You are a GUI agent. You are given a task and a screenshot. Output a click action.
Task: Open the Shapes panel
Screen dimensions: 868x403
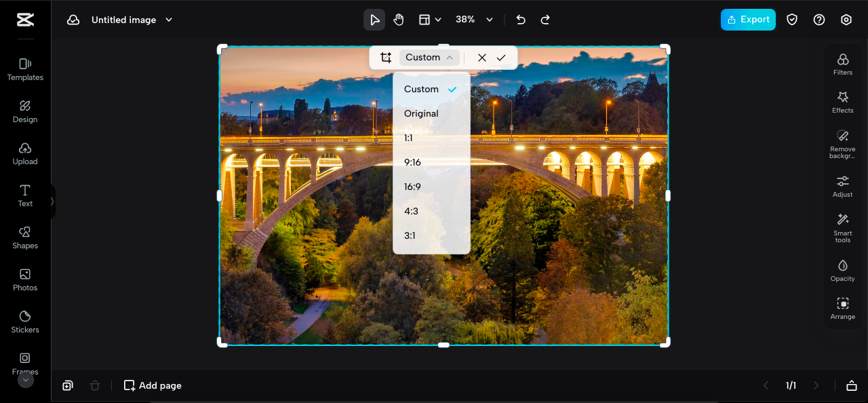[x=25, y=237]
